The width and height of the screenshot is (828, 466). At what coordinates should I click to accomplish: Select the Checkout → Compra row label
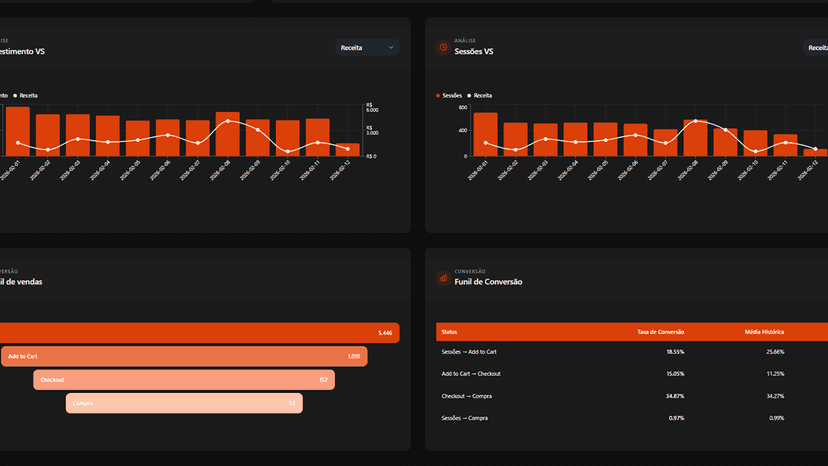(x=467, y=396)
